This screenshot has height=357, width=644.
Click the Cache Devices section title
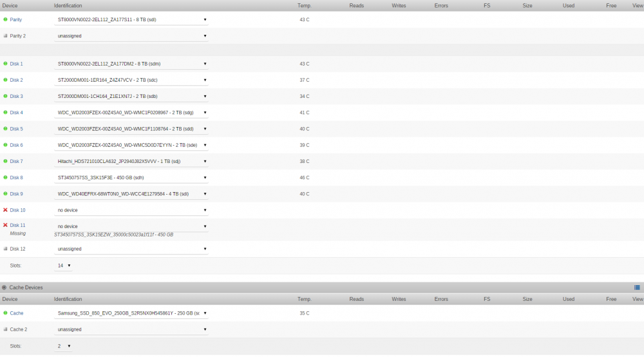pyautogui.click(x=26, y=287)
